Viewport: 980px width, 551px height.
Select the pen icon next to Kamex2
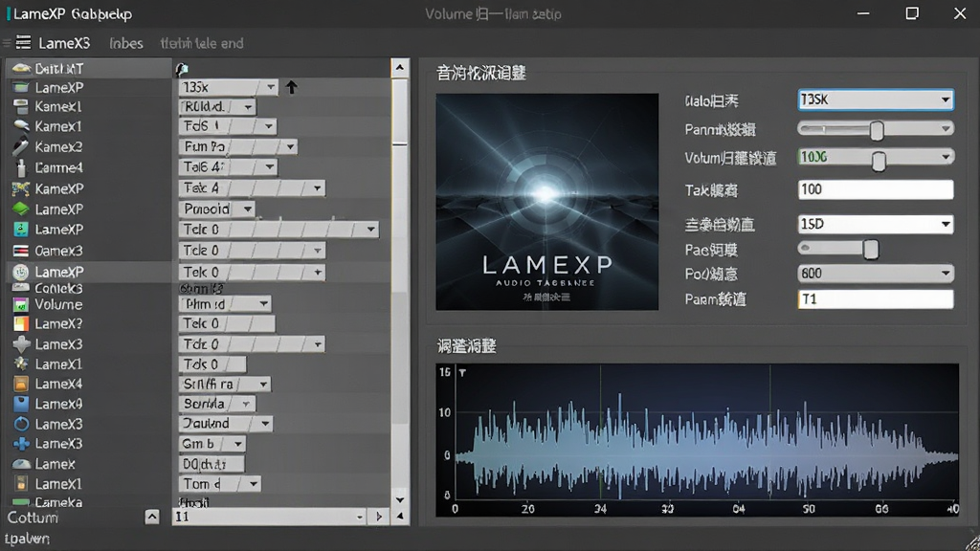click(x=21, y=146)
